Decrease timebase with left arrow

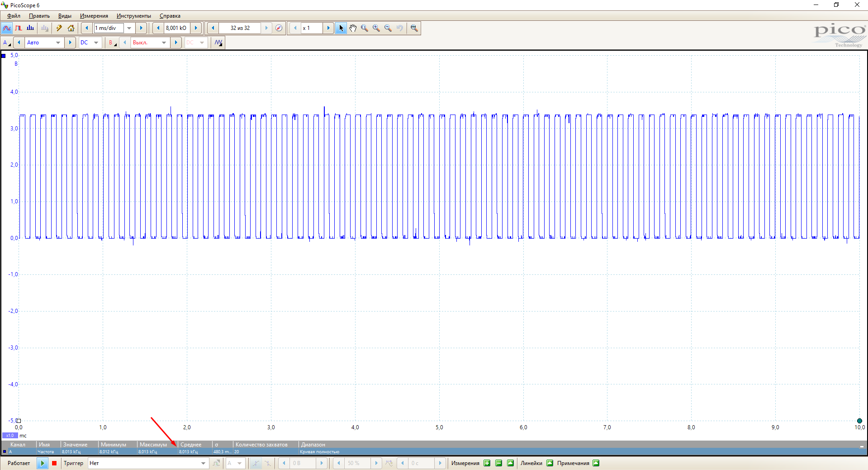click(87, 28)
